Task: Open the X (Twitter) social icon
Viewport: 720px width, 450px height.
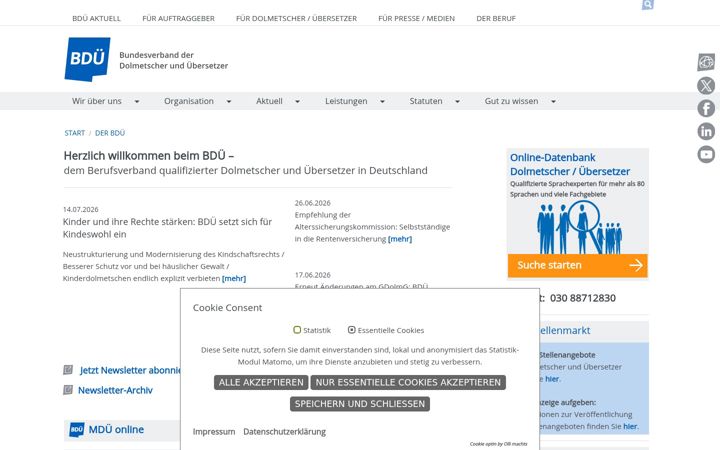Action: 706,85
